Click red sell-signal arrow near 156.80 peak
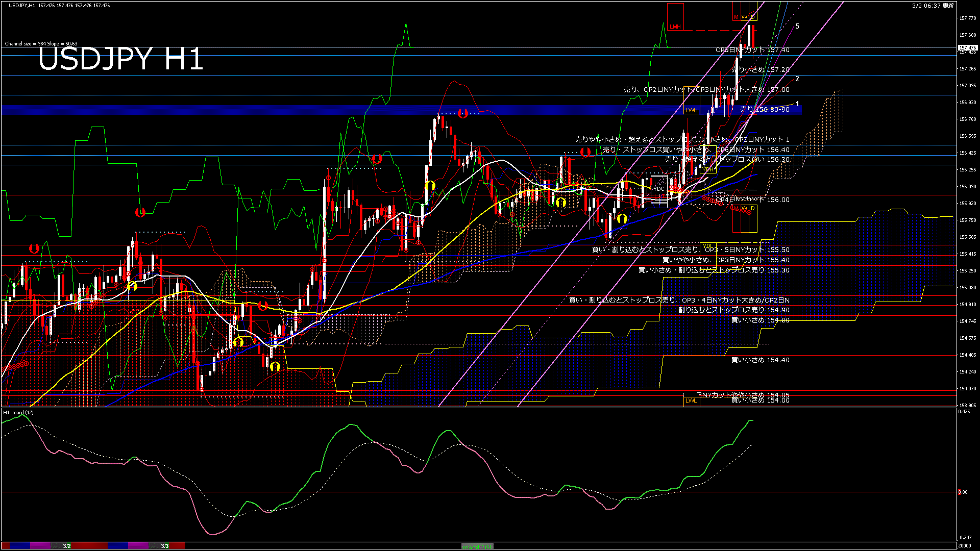 pyautogui.click(x=463, y=113)
